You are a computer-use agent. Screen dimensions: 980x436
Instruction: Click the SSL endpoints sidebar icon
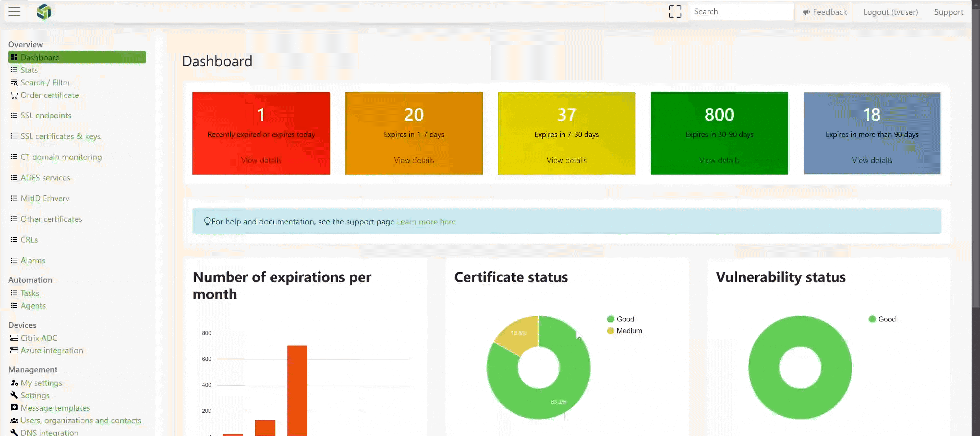pyautogui.click(x=14, y=115)
